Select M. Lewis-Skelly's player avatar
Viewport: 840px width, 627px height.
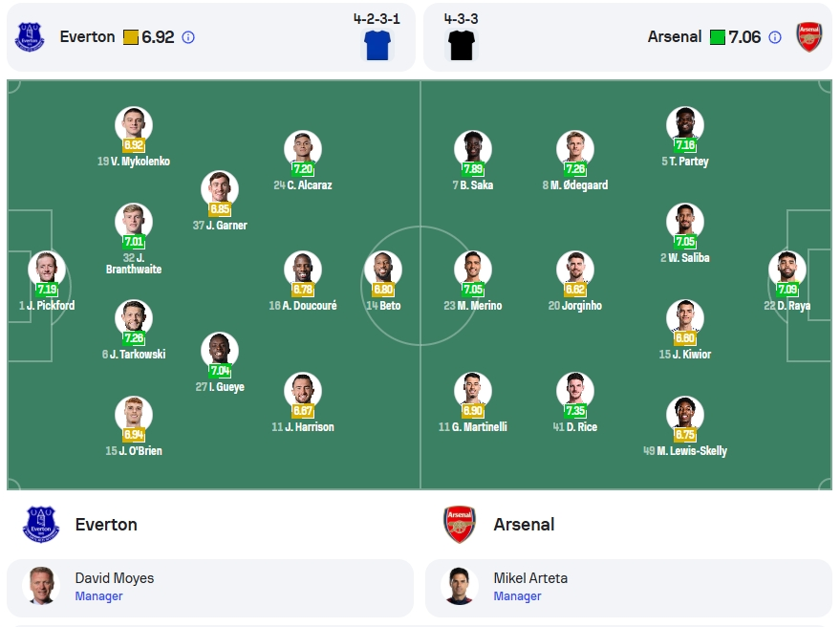tap(684, 414)
